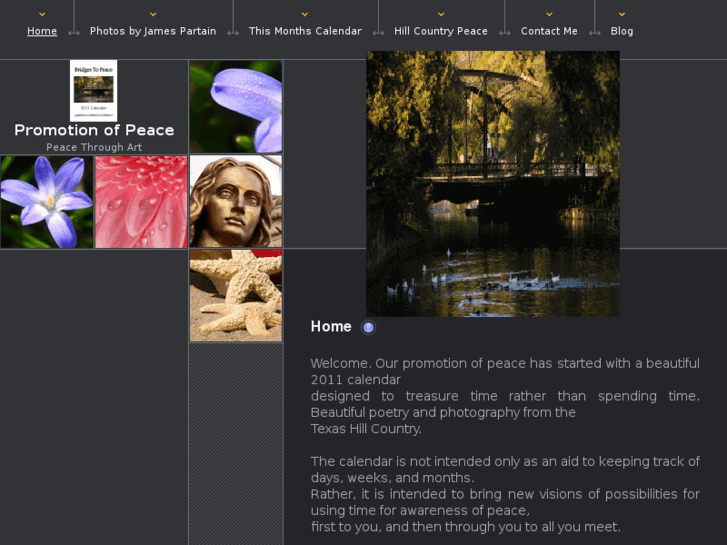727x545 pixels.
Task: Click the Home page heading
Action: pos(331,327)
